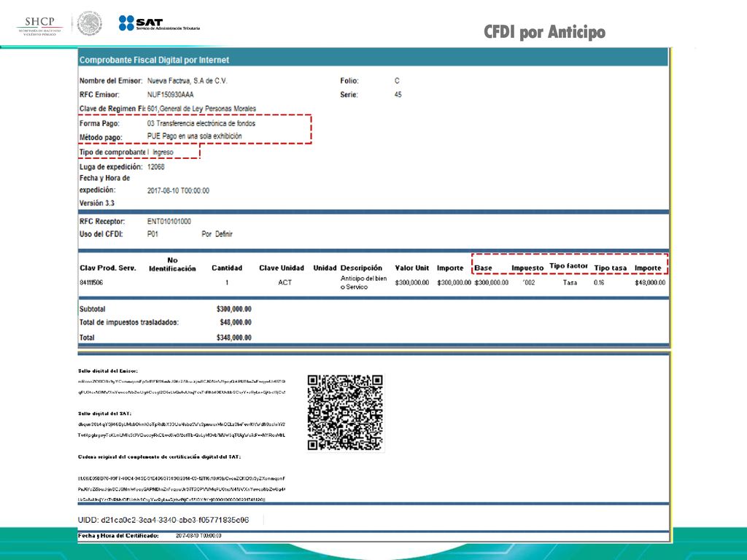Click the "Tipo factor" column header
Screen dimensions: 747x560
tap(569, 265)
